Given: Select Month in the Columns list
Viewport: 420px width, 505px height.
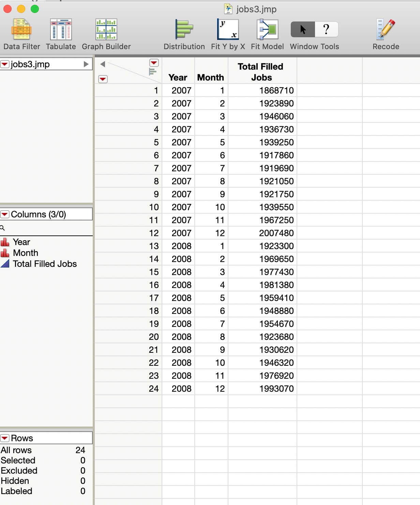Looking at the screenshot, I should (26, 253).
